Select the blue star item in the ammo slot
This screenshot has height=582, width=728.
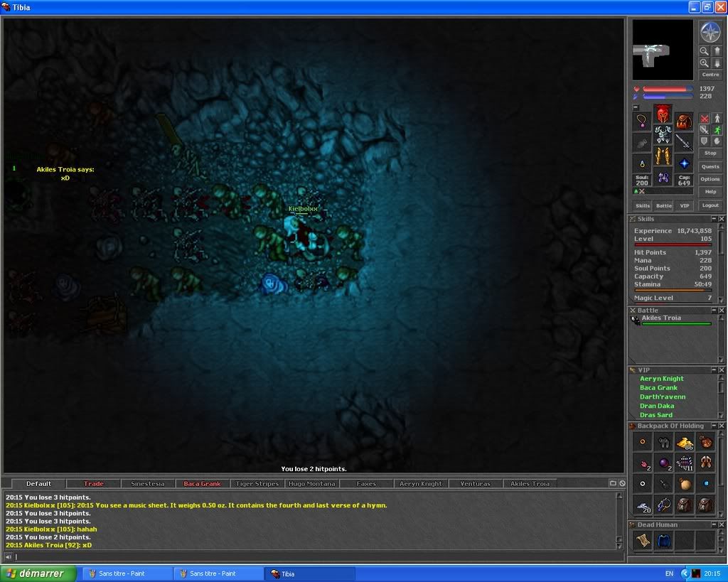click(x=684, y=164)
